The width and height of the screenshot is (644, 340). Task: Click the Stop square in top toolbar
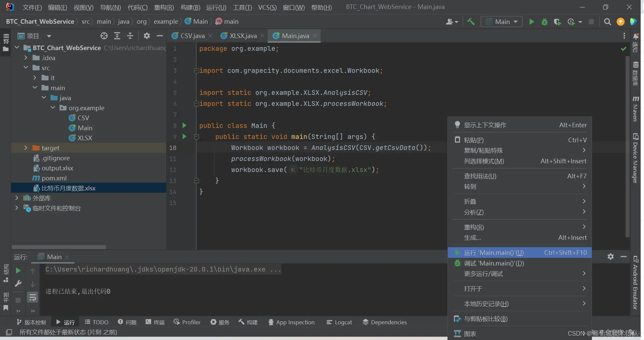point(591,22)
